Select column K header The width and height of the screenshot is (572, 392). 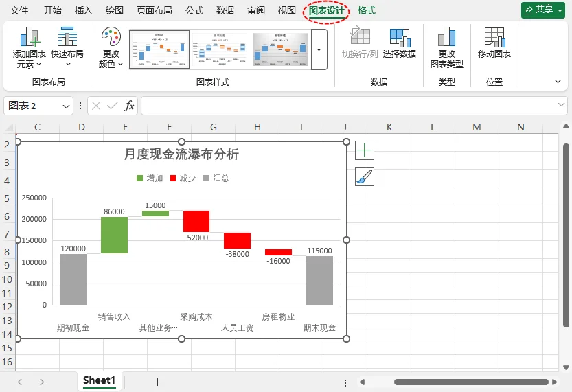point(389,127)
